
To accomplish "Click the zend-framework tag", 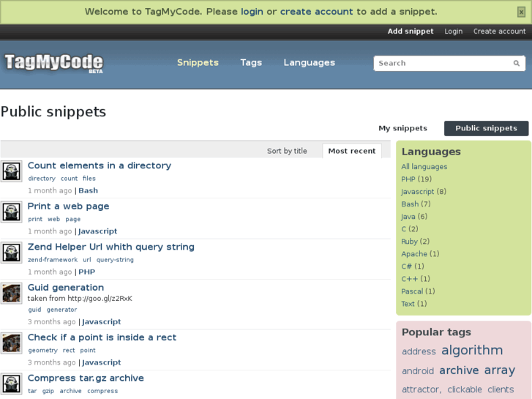I will click(x=53, y=260).
